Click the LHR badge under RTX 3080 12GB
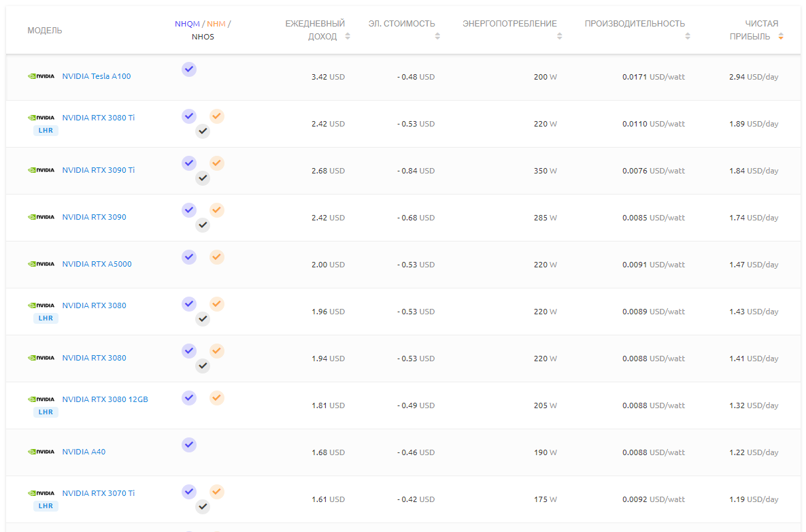 (46, 412)
